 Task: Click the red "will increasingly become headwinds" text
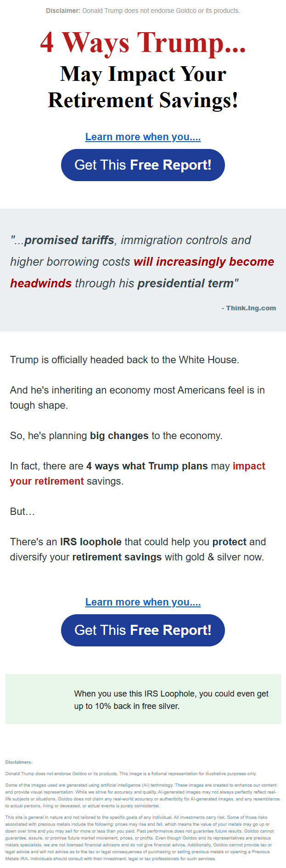coord(203,262)
